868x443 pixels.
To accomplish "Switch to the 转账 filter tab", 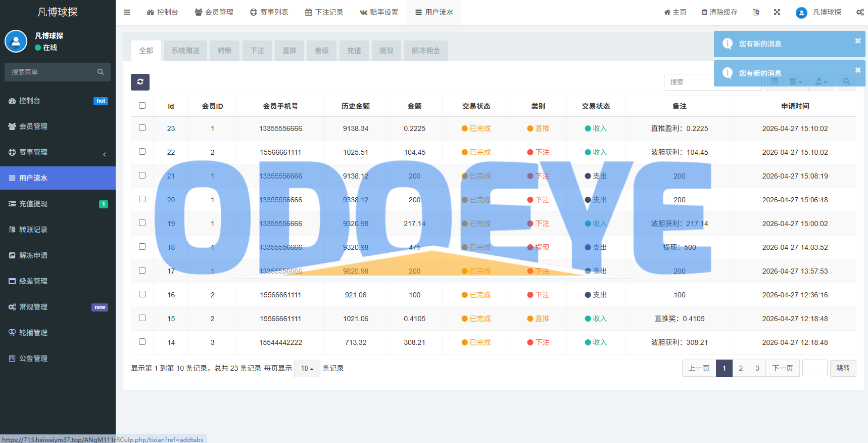I will pyautogui.click(x=225, y=51).
